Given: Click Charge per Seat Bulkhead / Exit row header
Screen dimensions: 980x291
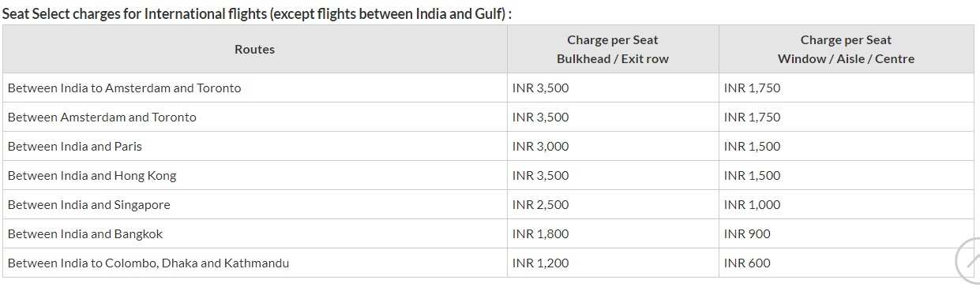Looking at the screenshot, I should coord(613,49).
